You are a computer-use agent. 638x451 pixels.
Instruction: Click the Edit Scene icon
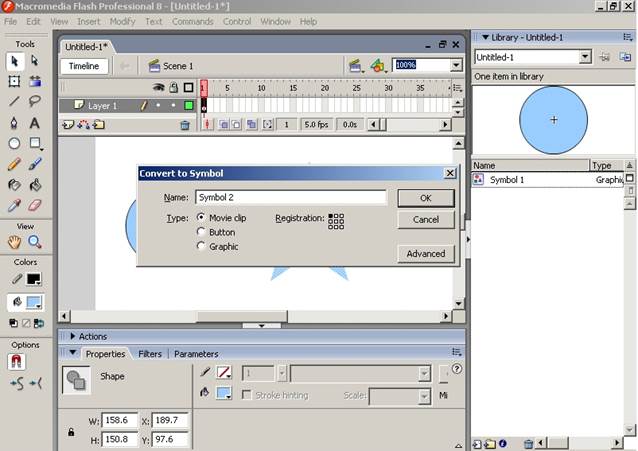click(x=355, y=66)
